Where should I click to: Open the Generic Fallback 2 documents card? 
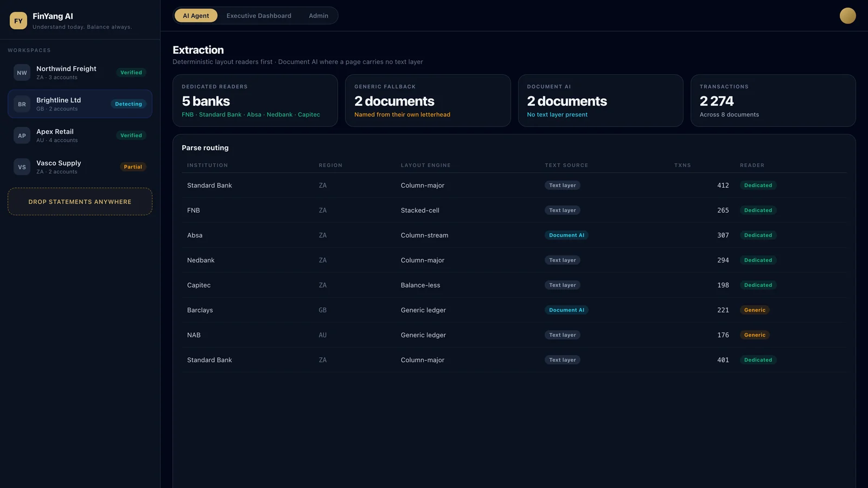428,101
